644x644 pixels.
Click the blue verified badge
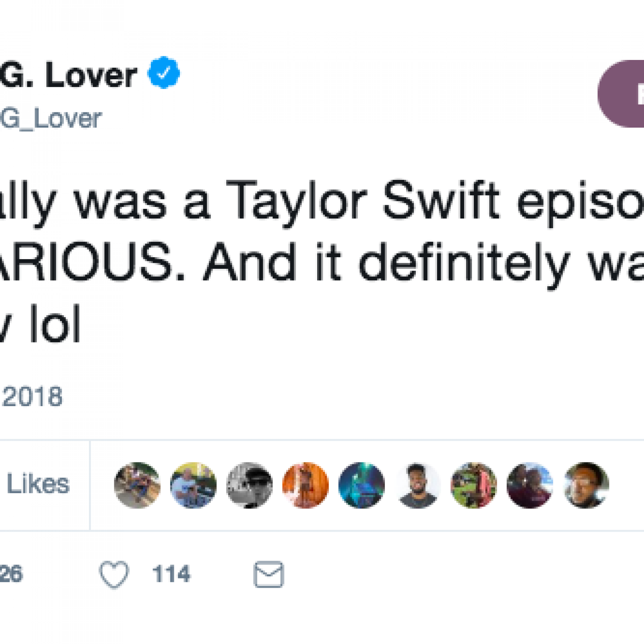(163, 73)
